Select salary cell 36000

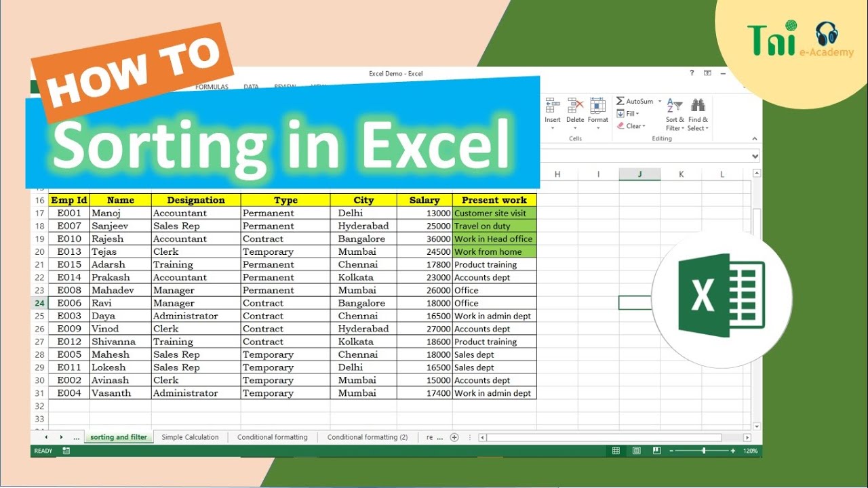(425, 239)
